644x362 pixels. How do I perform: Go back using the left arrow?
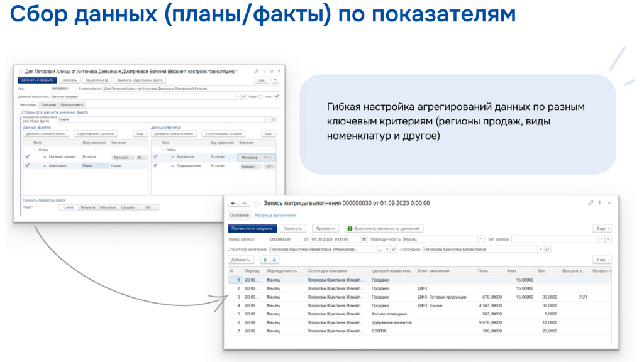tap(233, 203)
